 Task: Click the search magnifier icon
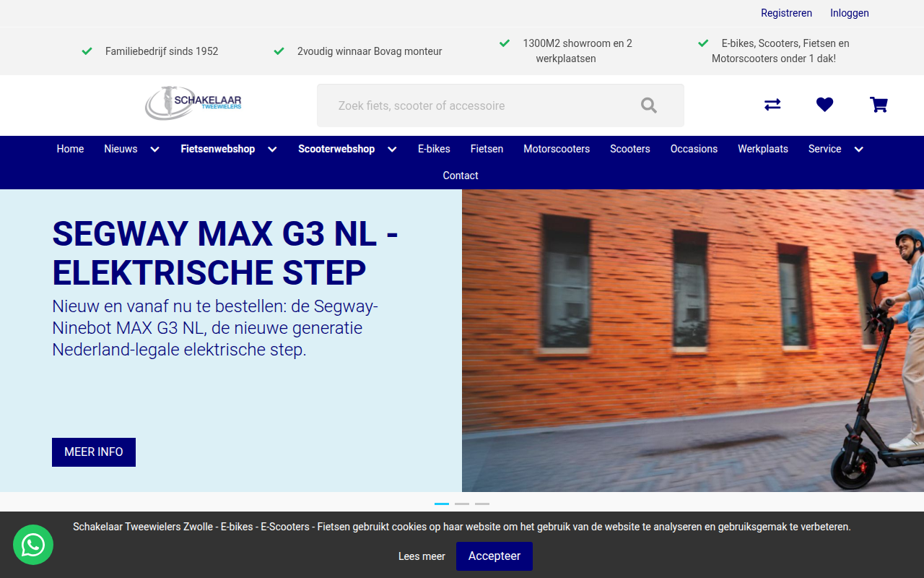pyautogui.click(x=649, y=105)
